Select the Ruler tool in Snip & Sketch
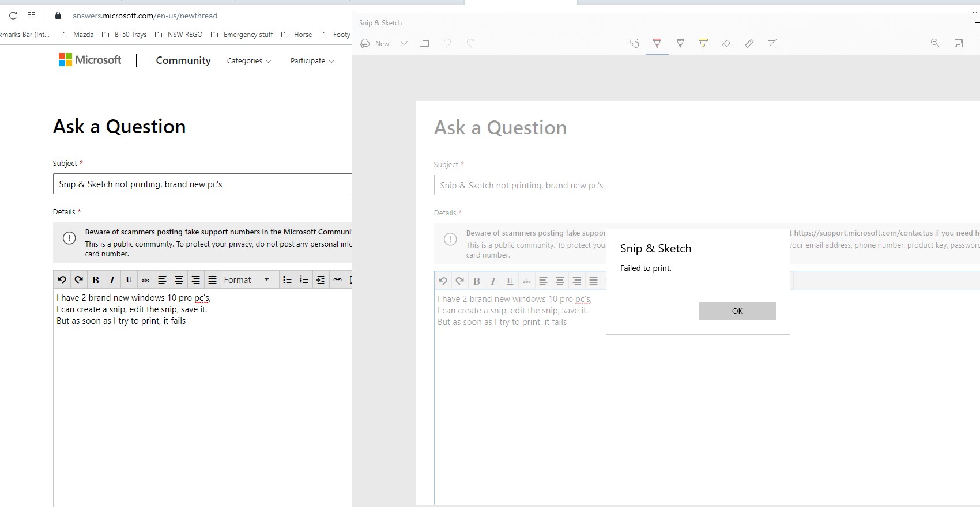 coord(749,43)
